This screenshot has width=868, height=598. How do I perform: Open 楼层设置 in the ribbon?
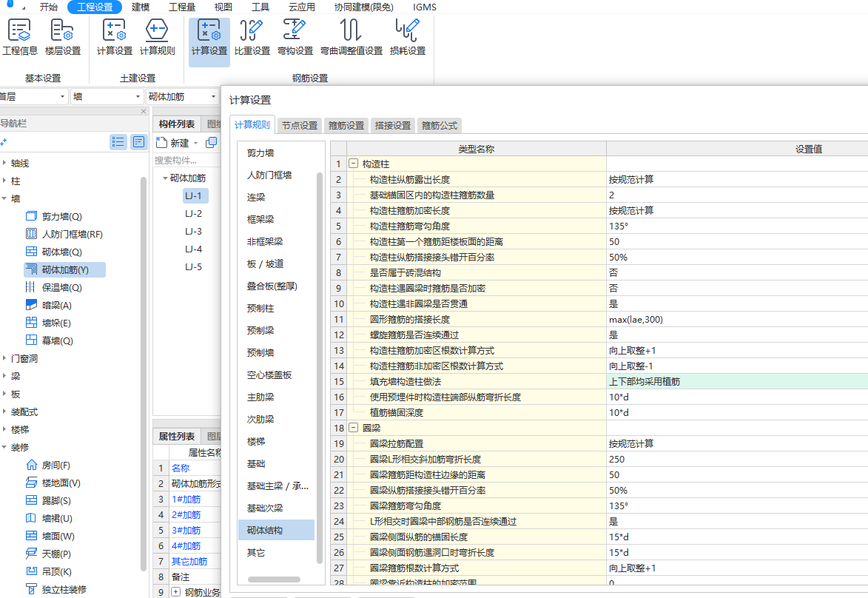coord(63,37)
